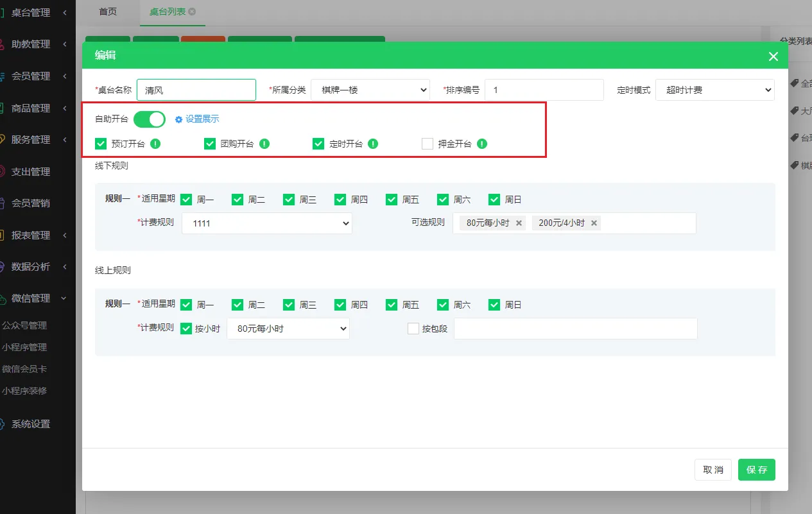This screenshot has height=514, width=812.
Task: Click the 保存 button
Action: pyautogui.click(x=756, y=470)
